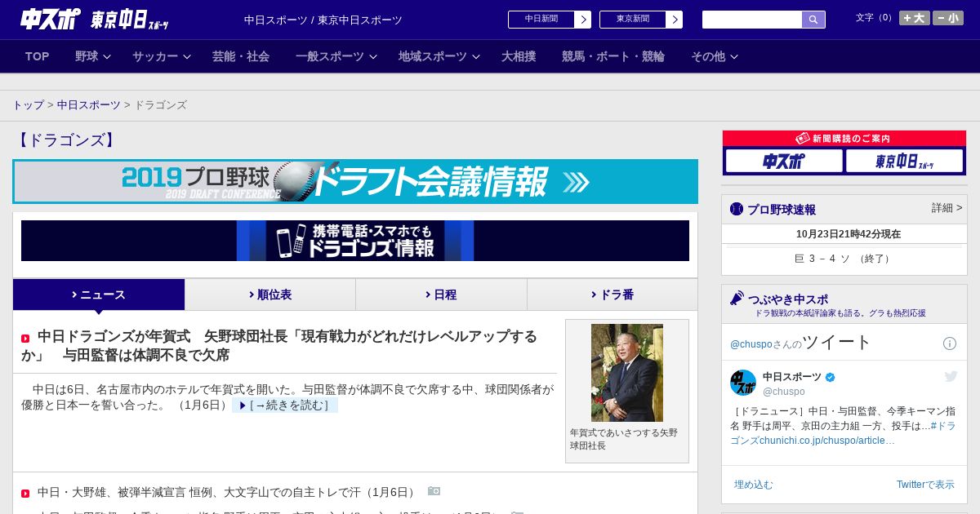Click 埋め込む embed link
This screenshot has width=980, height=514.
coord(753,485)
